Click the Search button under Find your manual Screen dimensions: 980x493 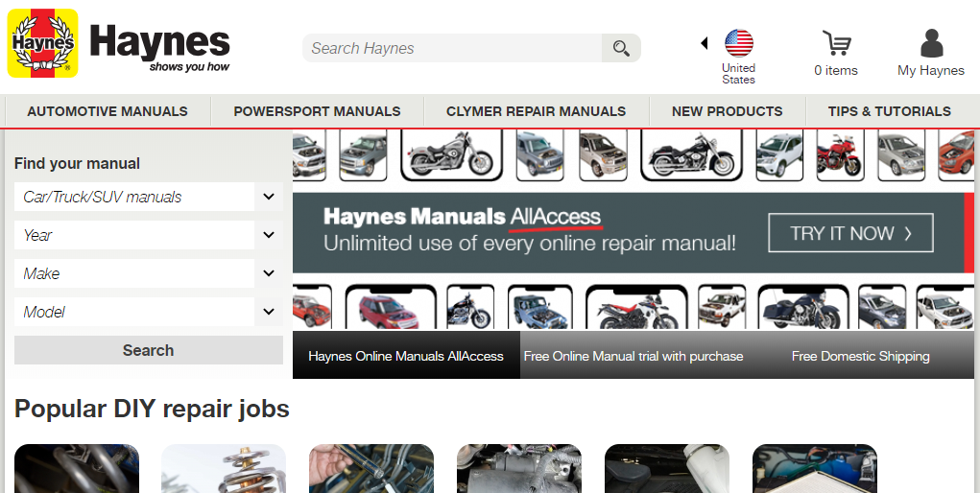149,350
